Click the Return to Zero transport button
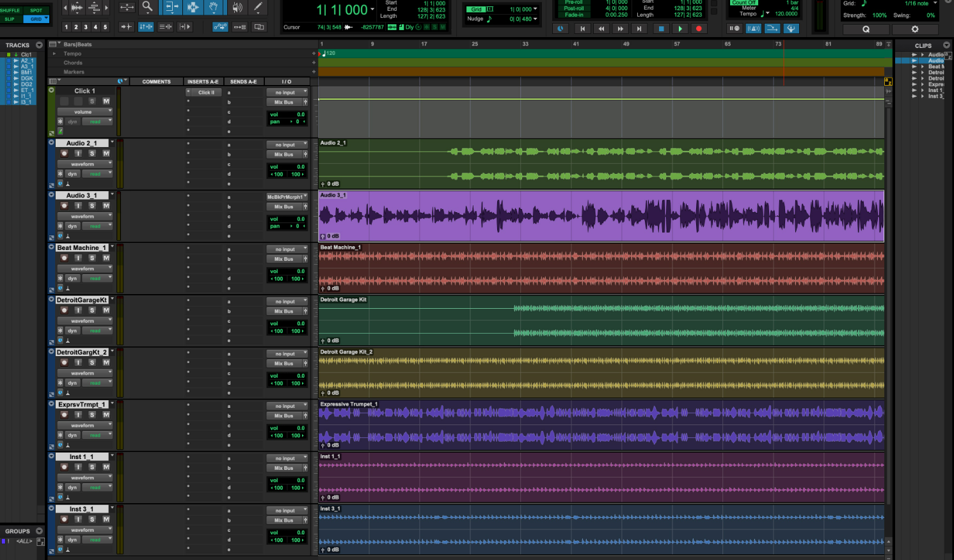This screenshot has width=954, height=560. [582, 29]
